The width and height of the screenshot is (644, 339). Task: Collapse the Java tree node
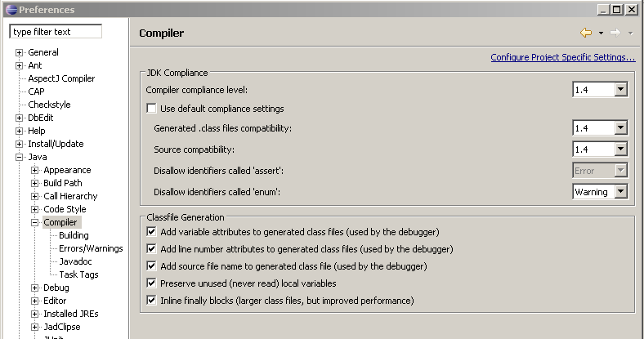pyautogui.click(x=20, y=157)
